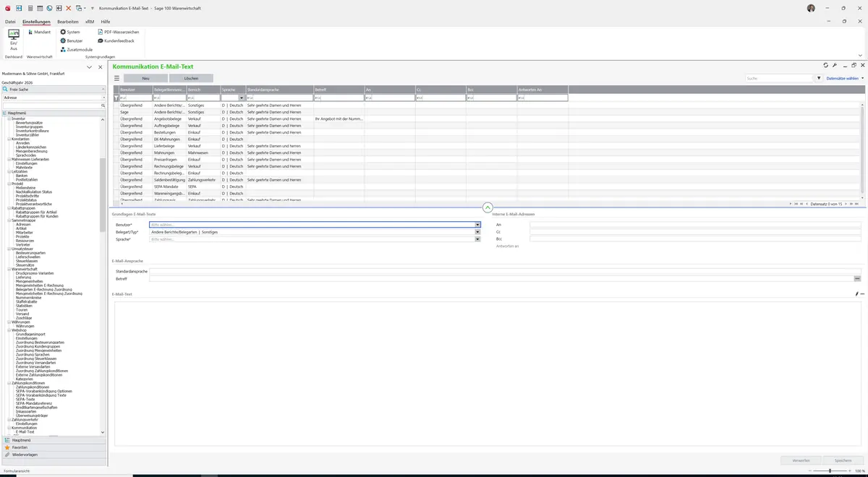
Task: Collapse the Webshop tree node
Action: (9, 330)
